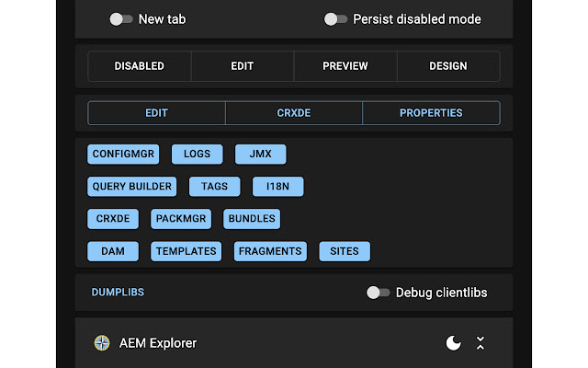Viewport: 588px width, 368px height.
Task: Open the DAM assets console
Action: tap(113, 251)
